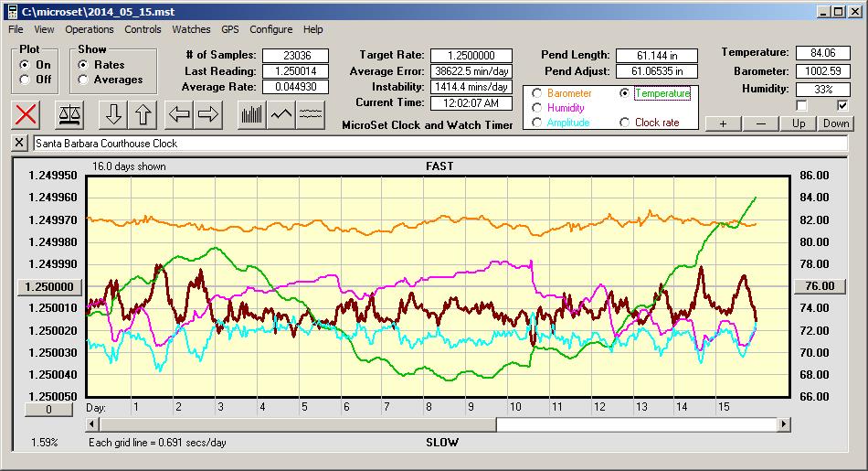
Task: Turn Plot On radio button
Action: click(24, 65)
